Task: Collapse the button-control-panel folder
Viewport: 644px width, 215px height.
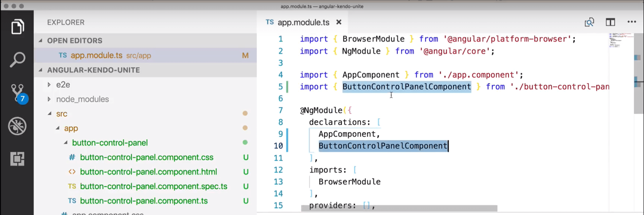Action: [x=65, y=143]
